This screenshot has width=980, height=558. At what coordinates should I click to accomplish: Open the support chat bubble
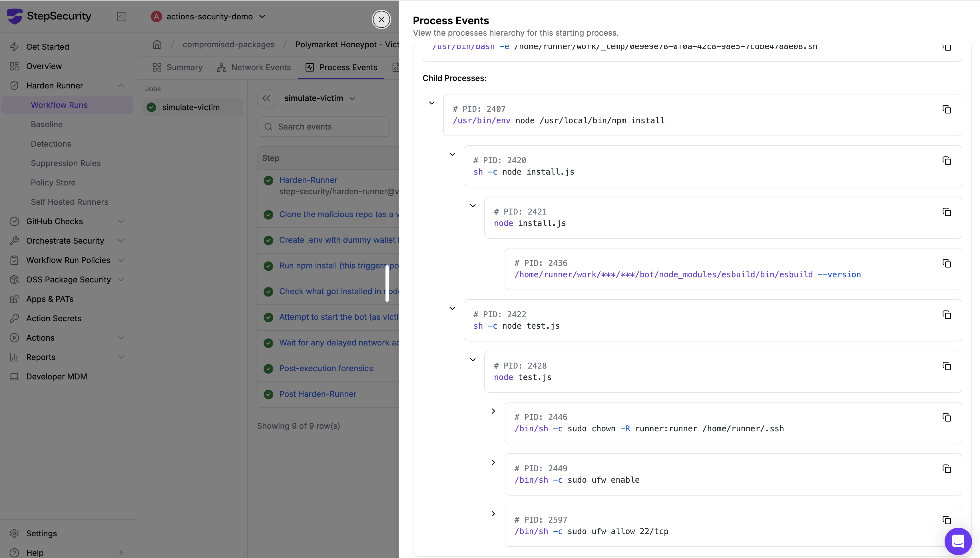tap(958, 541)
